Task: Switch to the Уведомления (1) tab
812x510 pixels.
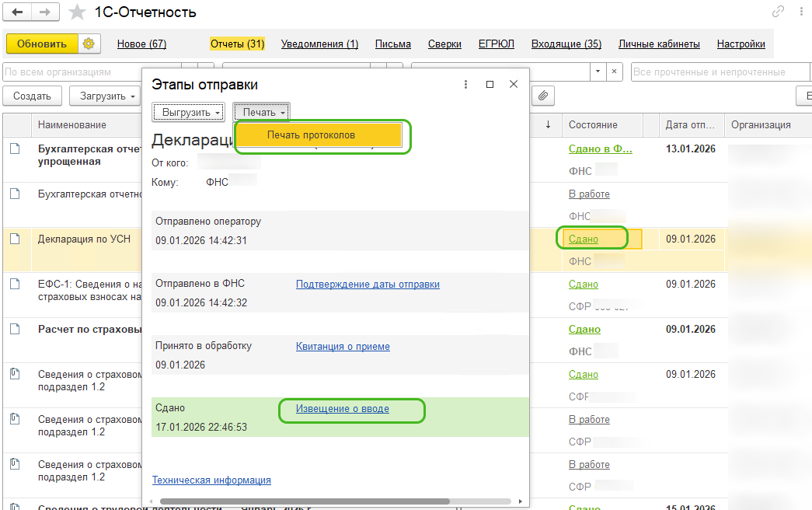Action: (319, 44)
